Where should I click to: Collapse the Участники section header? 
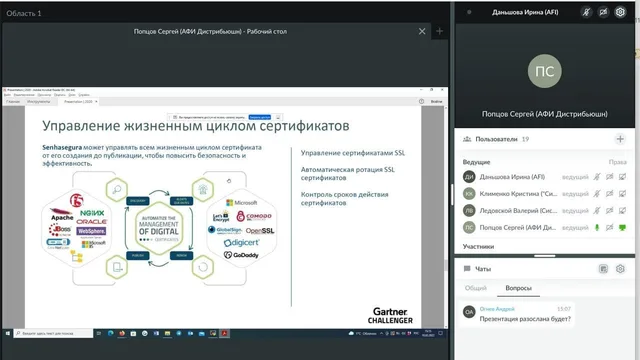coord(478,247)
